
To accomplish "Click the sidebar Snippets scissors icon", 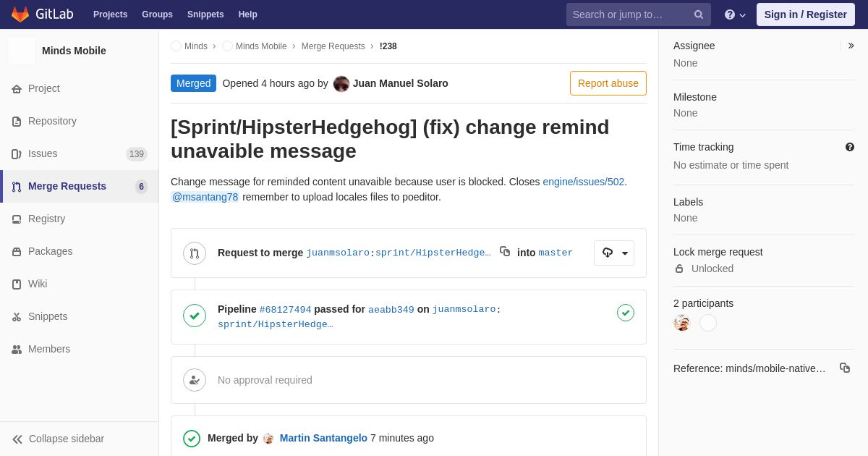I will (x=17, y=317).
